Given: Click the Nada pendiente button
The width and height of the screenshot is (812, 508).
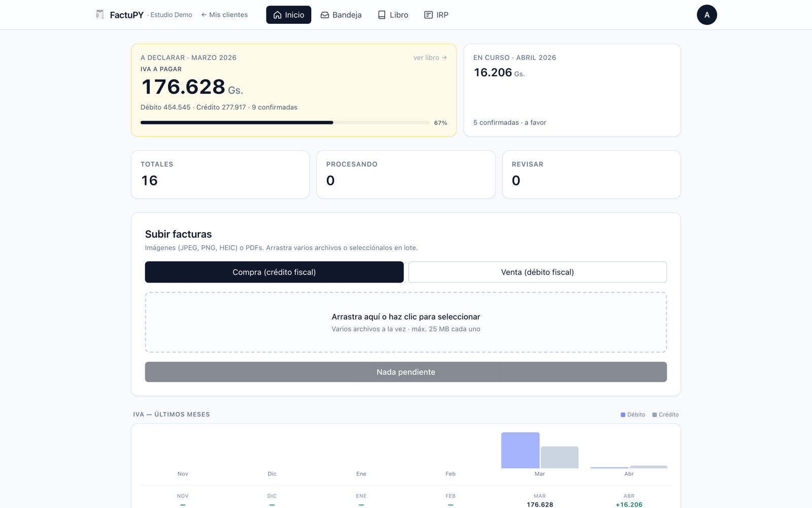Looking at the screenshot, I should (x=406, y=372).
